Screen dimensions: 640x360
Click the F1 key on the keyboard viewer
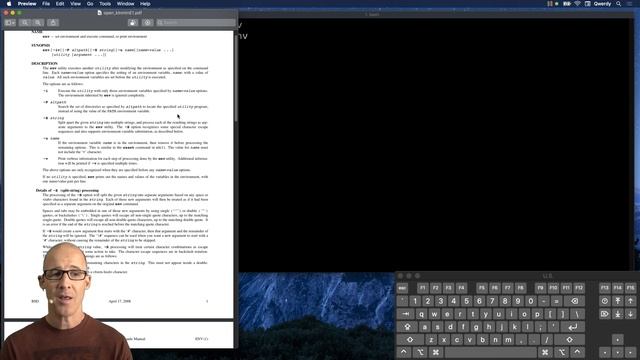point(422,288)
